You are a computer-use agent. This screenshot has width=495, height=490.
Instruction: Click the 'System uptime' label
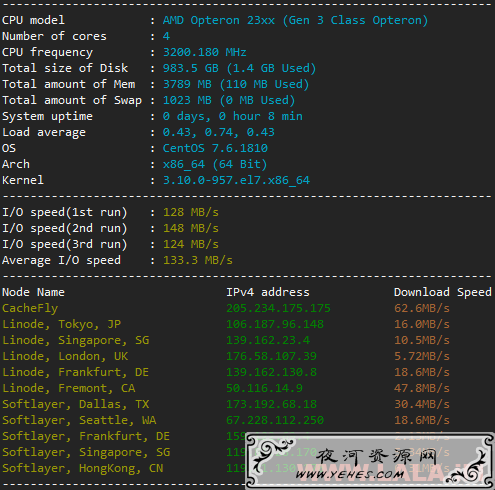pos(47,116)
